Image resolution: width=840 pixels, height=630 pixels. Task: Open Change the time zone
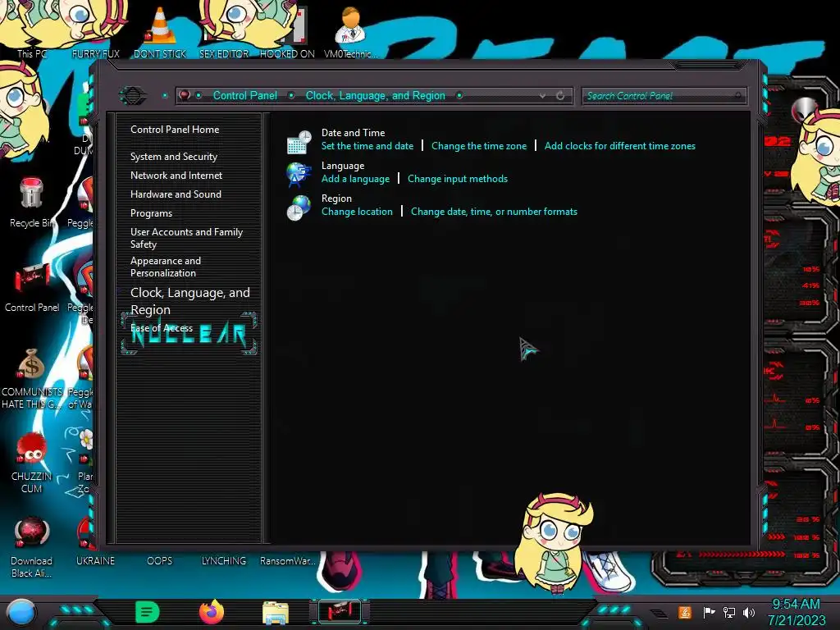[x=479, y=146]
